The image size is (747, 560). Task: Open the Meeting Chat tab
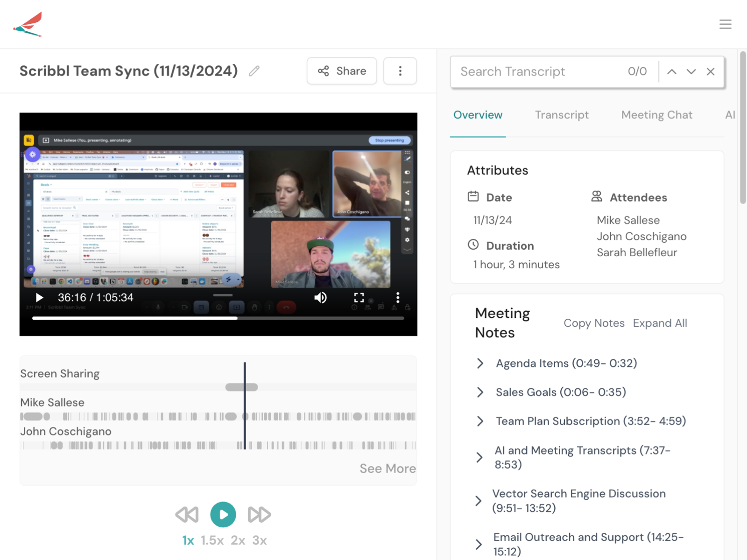point(656,115)
